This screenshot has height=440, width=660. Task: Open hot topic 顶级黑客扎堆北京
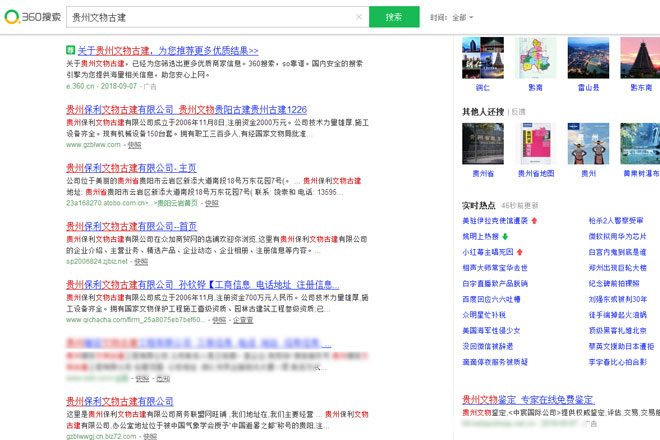pyautogui.click(x=617, y=331)
